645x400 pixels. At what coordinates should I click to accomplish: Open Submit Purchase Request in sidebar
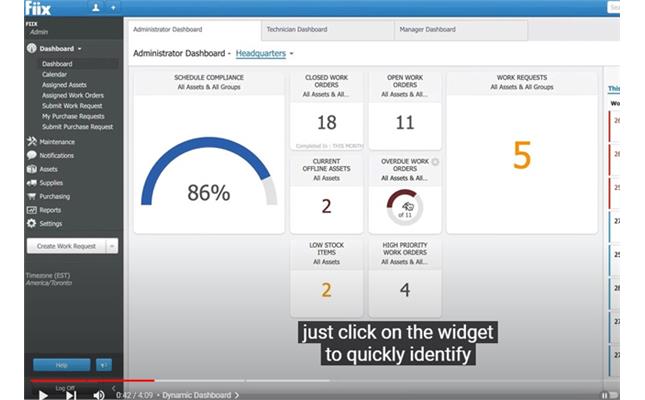point(77,127)
